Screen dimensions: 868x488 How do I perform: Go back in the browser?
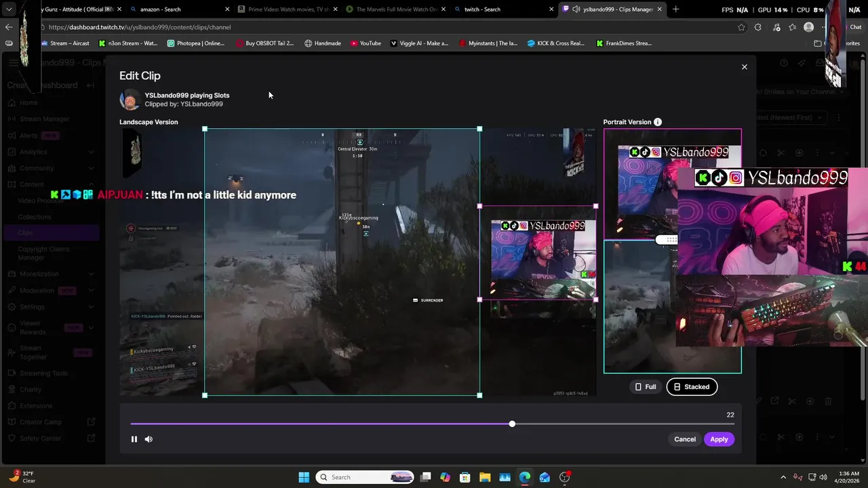coord(9,27)
